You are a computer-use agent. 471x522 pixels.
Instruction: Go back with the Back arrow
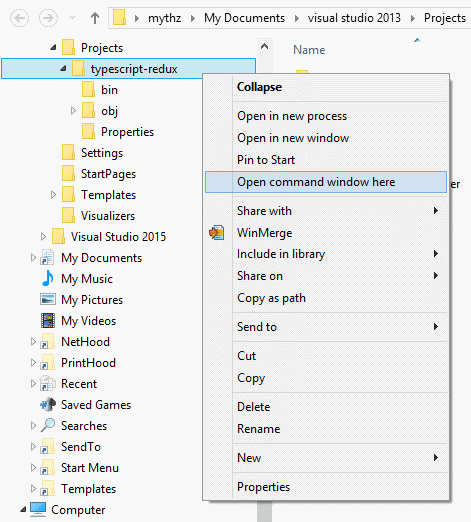(x=19, y=18)
